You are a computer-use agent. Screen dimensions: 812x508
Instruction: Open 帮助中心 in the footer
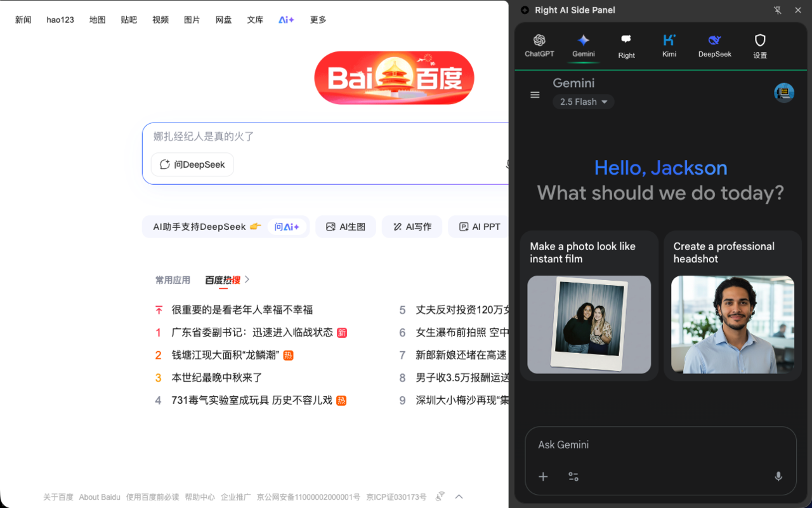[x=200, y=497]
